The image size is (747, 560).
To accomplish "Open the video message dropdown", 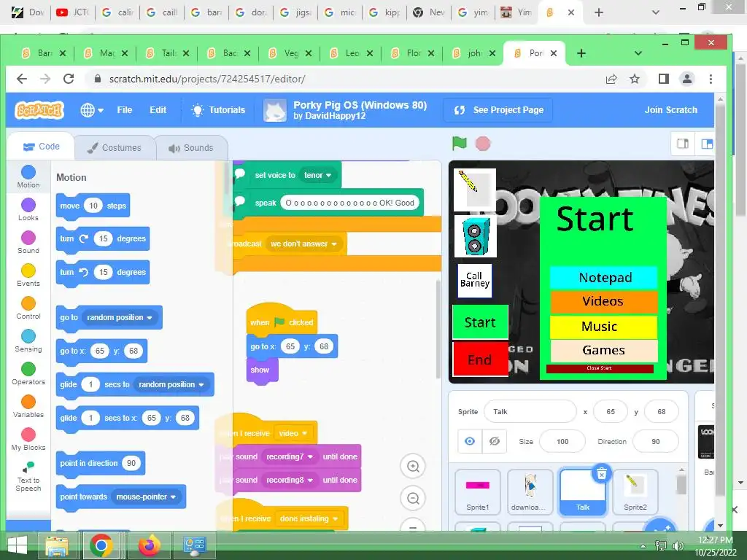I will [x=293, y=433].
